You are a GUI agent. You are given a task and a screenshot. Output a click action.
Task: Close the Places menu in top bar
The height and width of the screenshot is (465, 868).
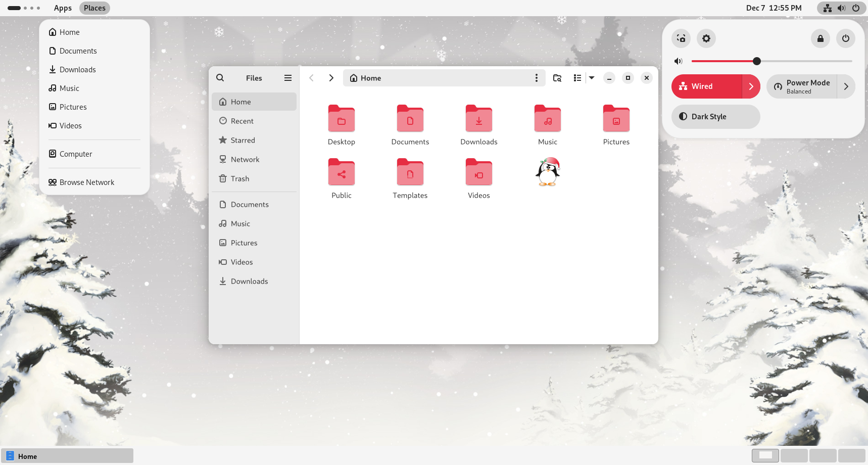94,8
